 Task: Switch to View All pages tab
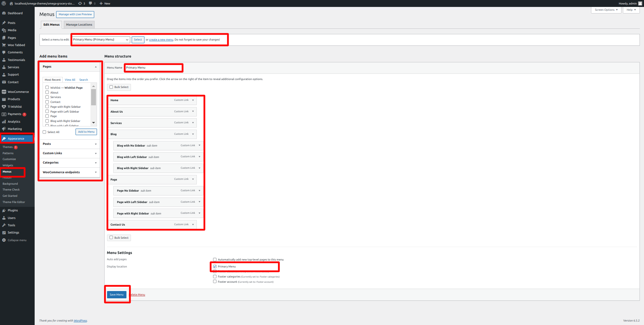(70, 80)
